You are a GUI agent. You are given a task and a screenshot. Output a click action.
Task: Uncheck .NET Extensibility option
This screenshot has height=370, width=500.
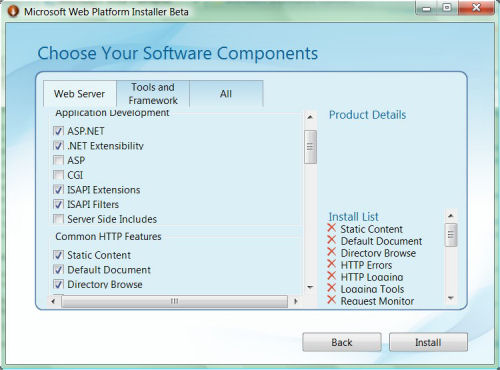tap(58, 146)
